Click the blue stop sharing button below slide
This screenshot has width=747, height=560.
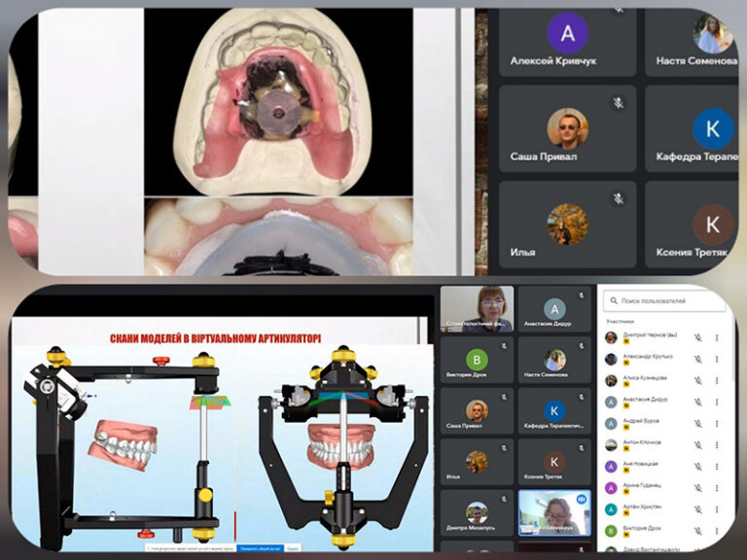pyautogui.click(x=261, y=549)
